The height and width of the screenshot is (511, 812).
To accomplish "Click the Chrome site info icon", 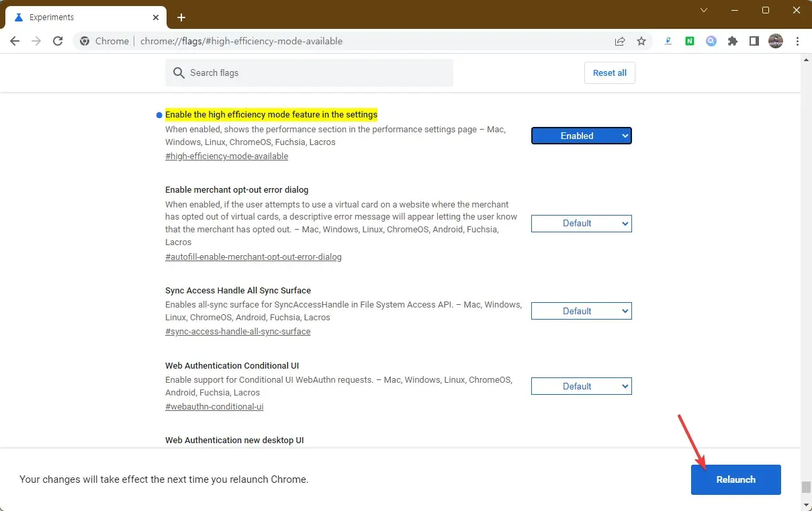I will (85, 41).
